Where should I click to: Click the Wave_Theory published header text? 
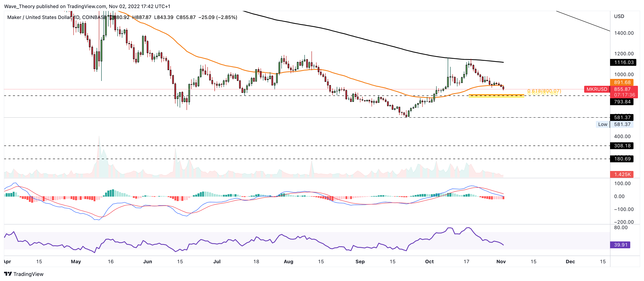pos(87,6)
